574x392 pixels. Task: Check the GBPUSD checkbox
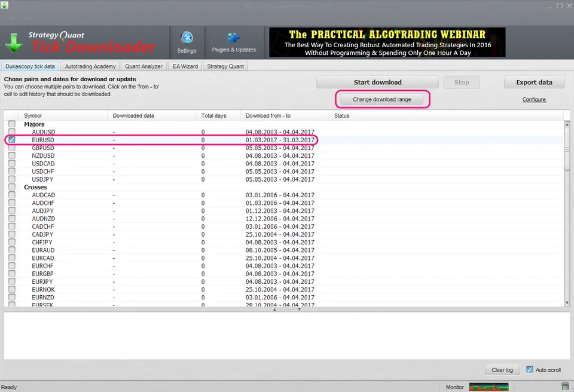[x=12, y=148]
